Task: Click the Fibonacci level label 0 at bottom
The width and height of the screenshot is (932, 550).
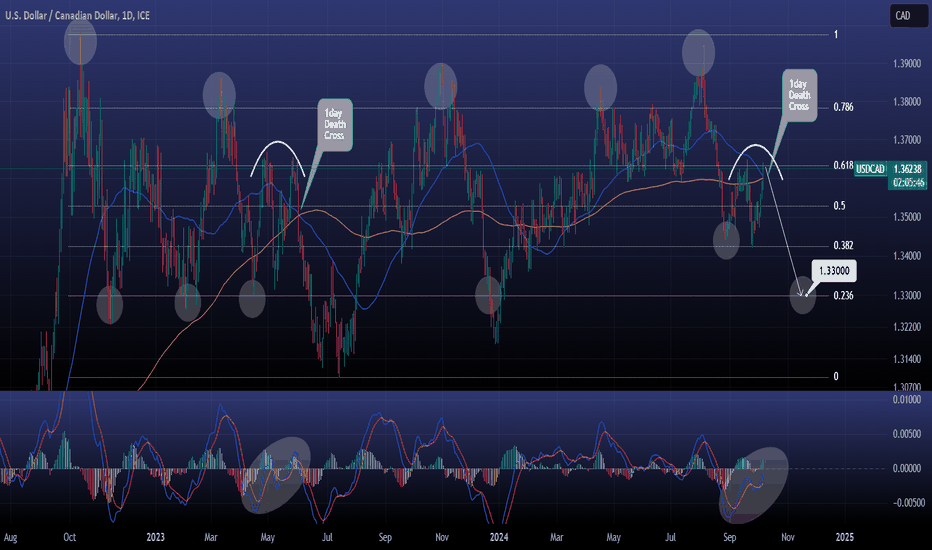Action: 836,376
